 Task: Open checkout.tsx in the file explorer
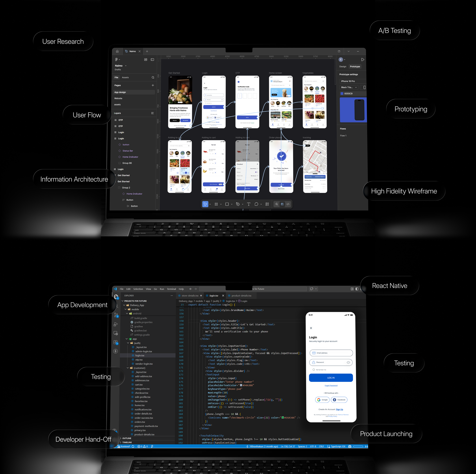tap(141, 393)
